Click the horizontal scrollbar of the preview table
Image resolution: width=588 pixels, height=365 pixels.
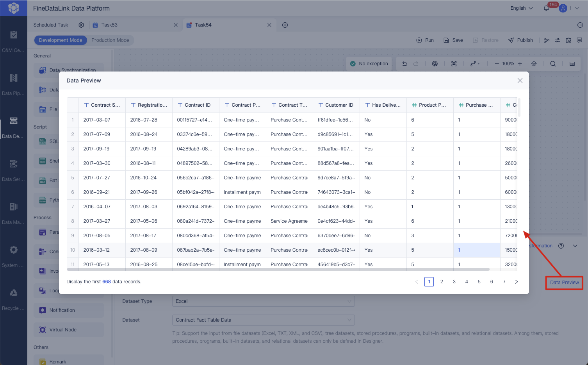click(278, 269)
